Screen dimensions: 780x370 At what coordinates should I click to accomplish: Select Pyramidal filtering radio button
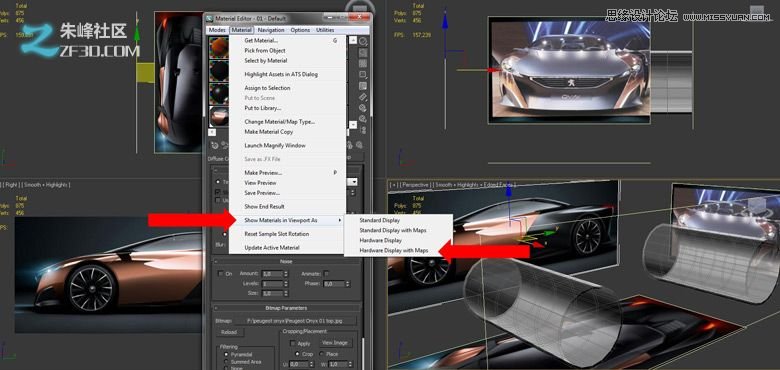[226, 354]
